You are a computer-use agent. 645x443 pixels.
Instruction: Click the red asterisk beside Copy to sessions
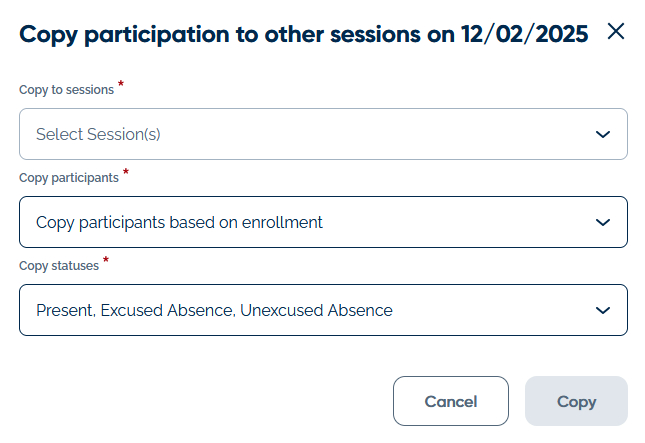121,85
